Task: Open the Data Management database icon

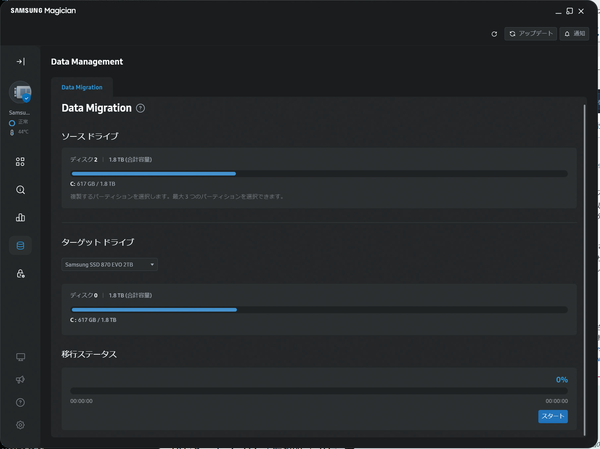Action: (x=20, y=245)
